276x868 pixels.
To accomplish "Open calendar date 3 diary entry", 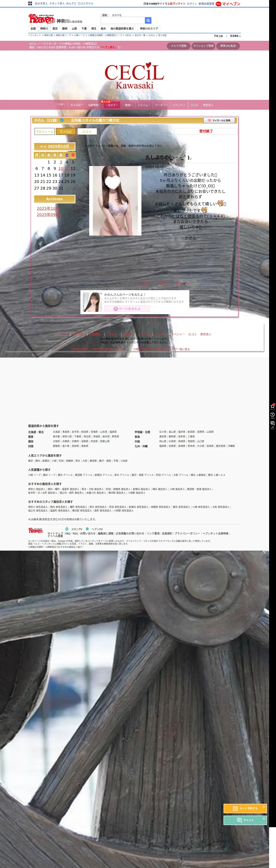I will coord(61,162).
